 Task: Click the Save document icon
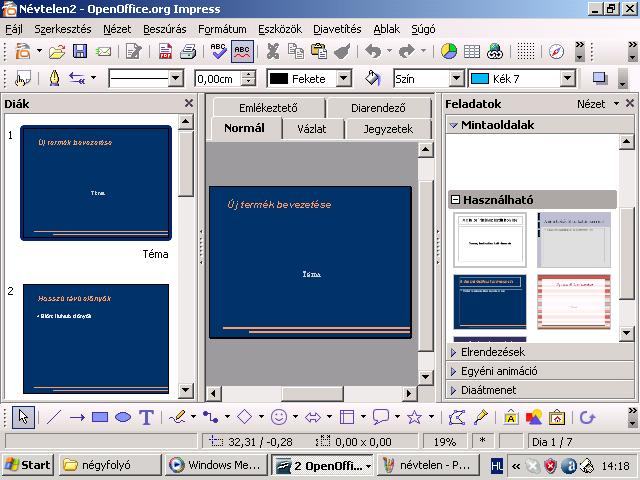click(79, 51)
